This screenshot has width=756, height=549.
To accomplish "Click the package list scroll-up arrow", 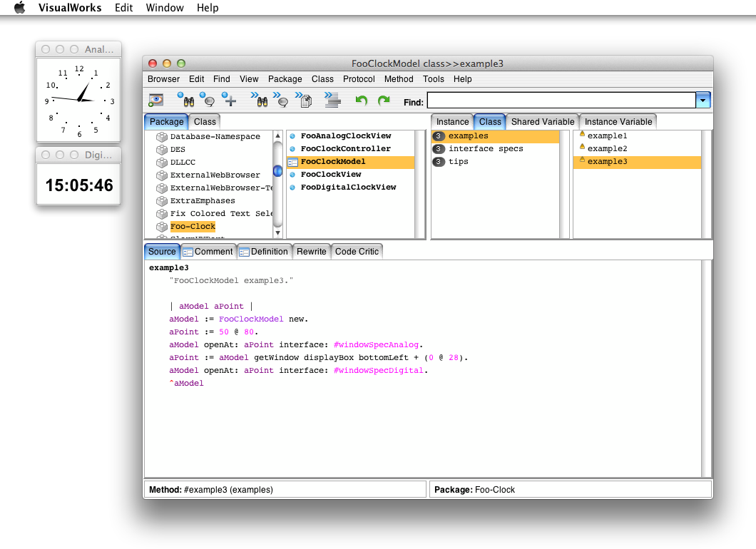I will (277, 136).
